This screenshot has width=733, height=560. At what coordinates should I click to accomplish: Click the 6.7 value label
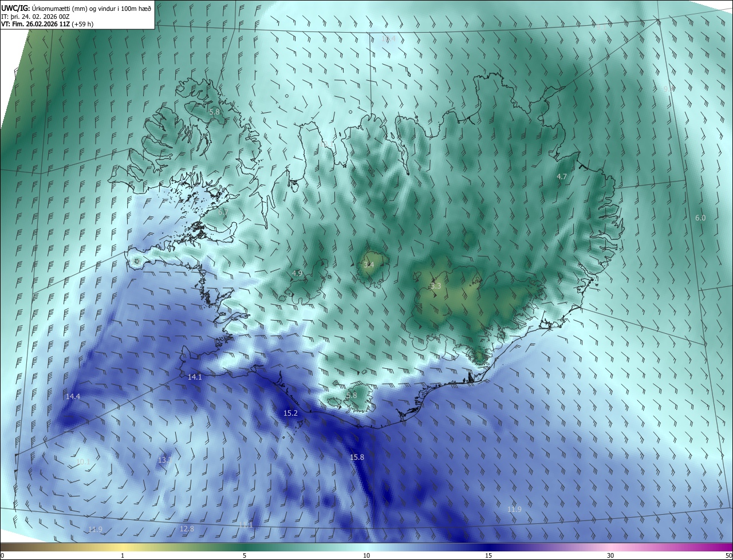[223, 212]
